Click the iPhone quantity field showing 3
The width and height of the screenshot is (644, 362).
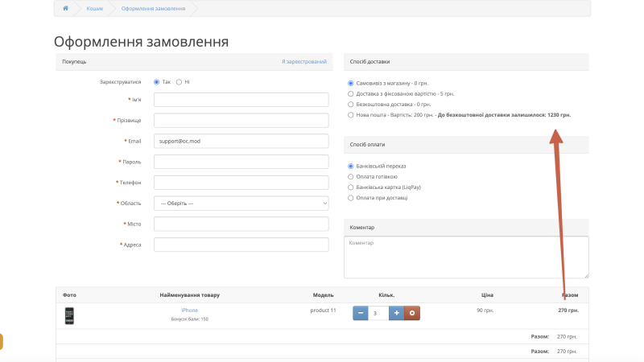coord(378,313)
